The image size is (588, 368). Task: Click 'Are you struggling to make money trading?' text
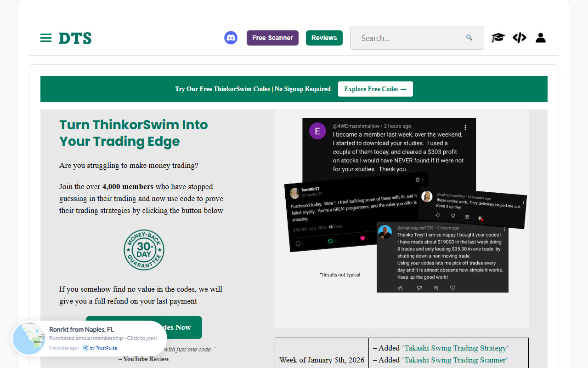click(x=129, y=166)
